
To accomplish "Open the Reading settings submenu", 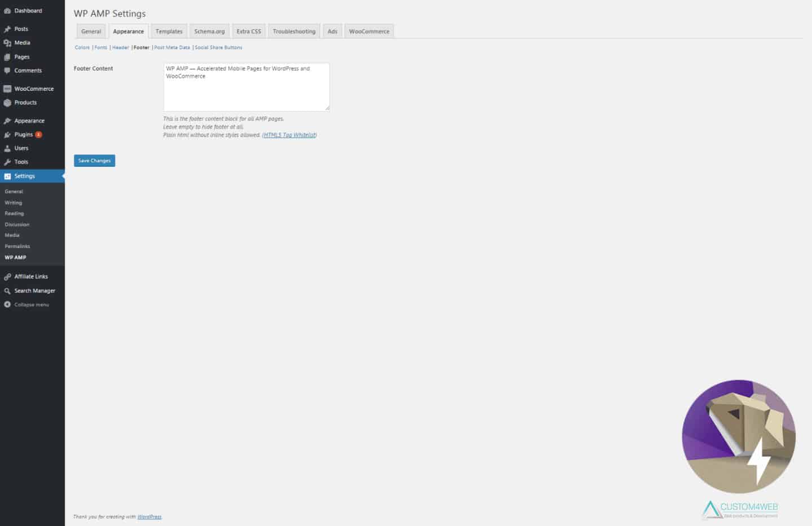I will click(x=14, y=214).
